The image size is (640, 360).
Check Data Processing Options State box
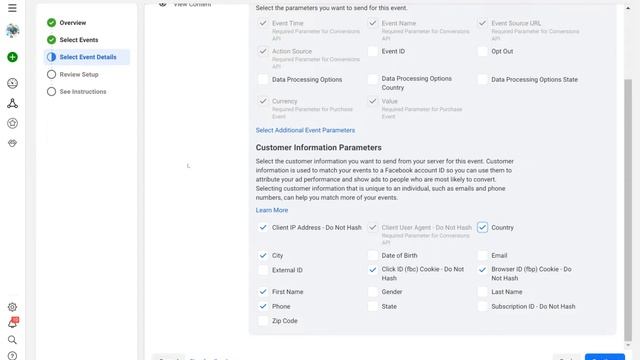[482, 80]
